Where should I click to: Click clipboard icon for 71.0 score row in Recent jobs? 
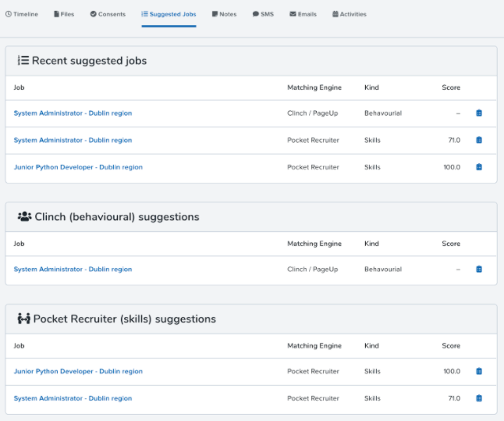click(x=479, y=140)
